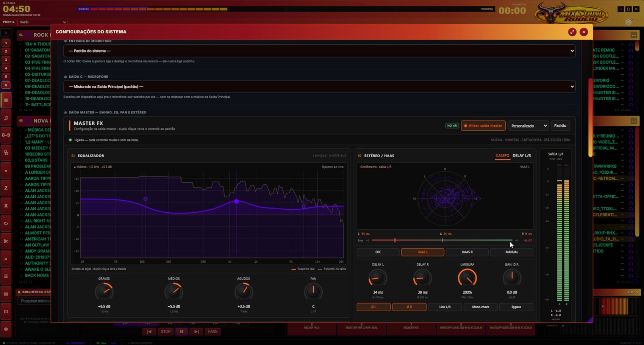Click the STOP button in the player

[x=166, y=331]
